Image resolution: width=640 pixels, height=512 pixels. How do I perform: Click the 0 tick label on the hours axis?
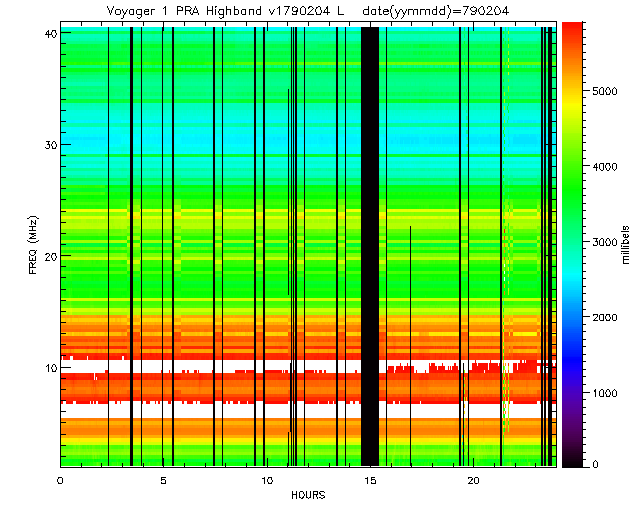coord(61,480)
